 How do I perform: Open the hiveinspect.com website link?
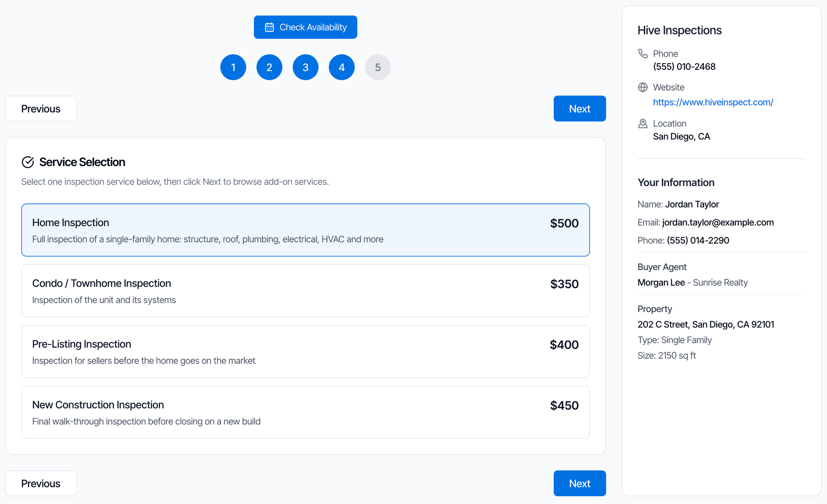pos(713,102)
